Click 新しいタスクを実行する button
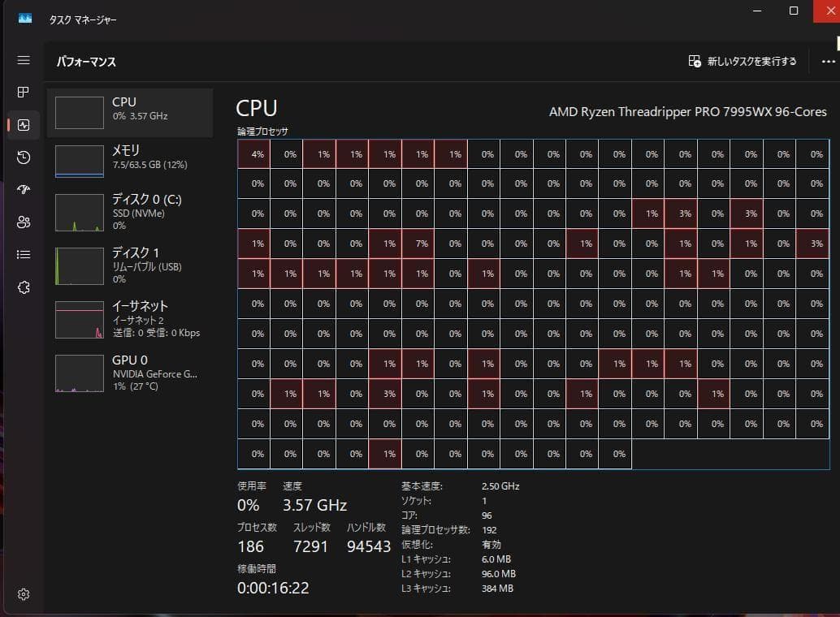 point(741,61)
